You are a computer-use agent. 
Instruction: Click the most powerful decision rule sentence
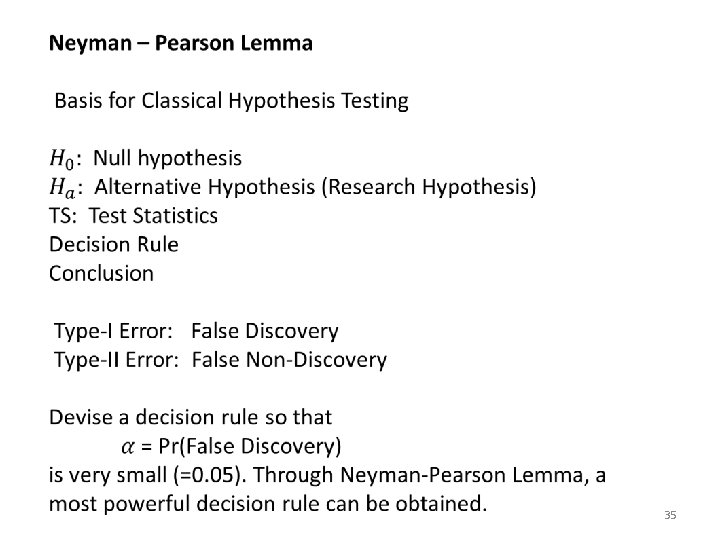tap(268, 504)
